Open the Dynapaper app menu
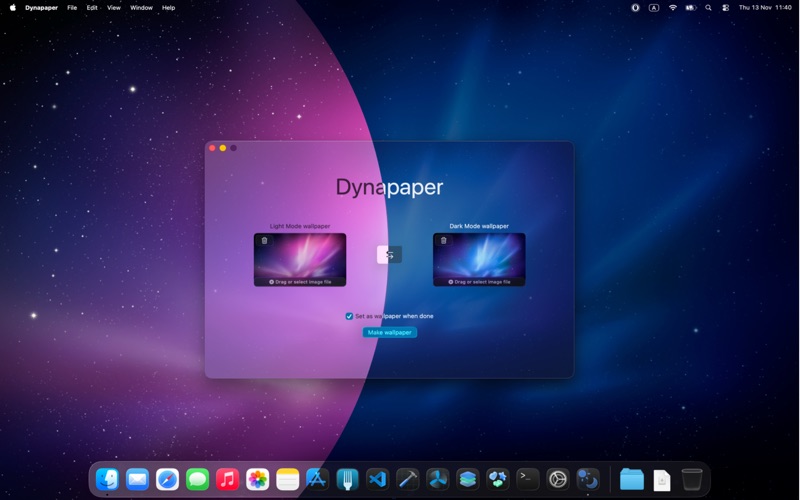 pyautogui.click(x=41, y=8)
